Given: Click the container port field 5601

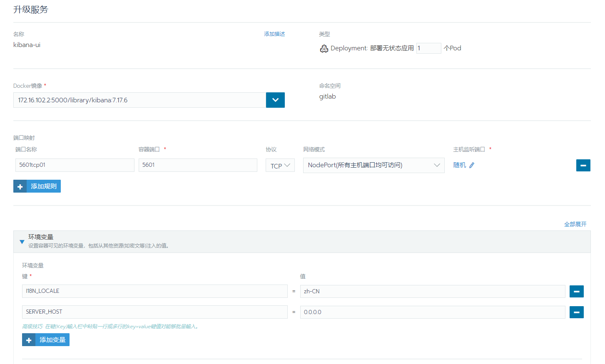Looking at the screenshot, I should point(198,165).
